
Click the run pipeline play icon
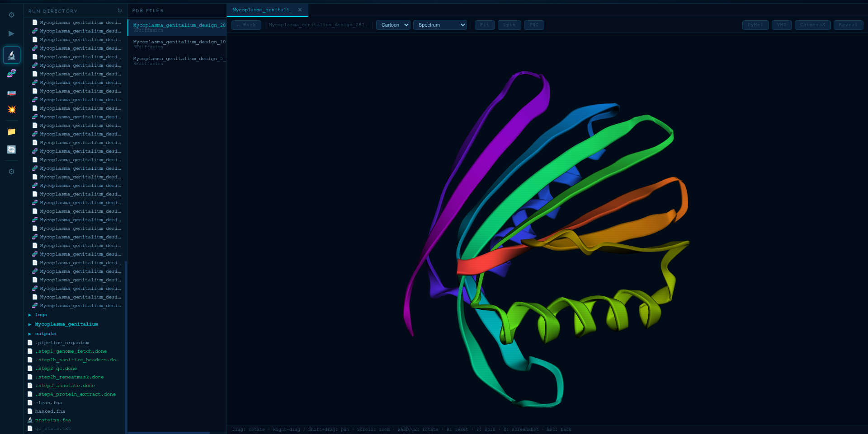tap(12, 33)
